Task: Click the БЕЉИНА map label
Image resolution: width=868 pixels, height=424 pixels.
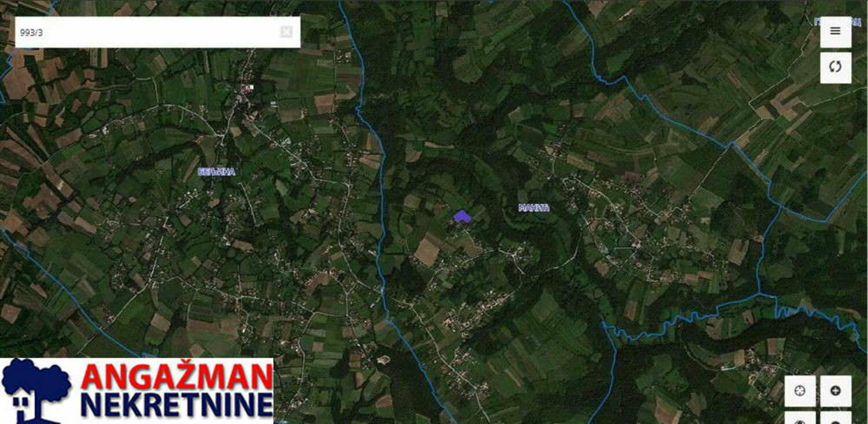Action: pos(216,171)
